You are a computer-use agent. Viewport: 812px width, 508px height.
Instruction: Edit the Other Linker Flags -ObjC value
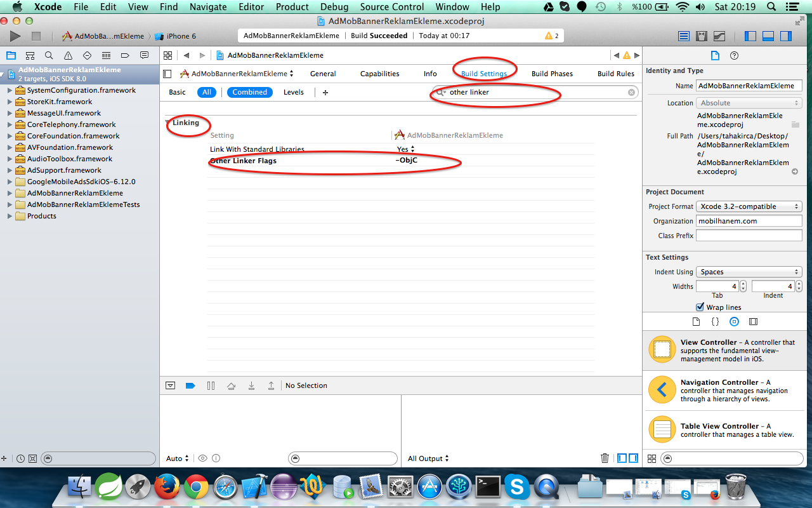407,161
